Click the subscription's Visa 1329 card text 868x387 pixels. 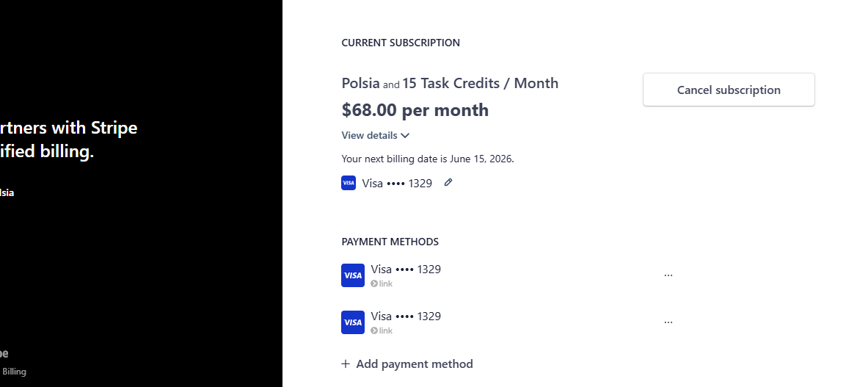pyautogui.click(x=397, y=184)
